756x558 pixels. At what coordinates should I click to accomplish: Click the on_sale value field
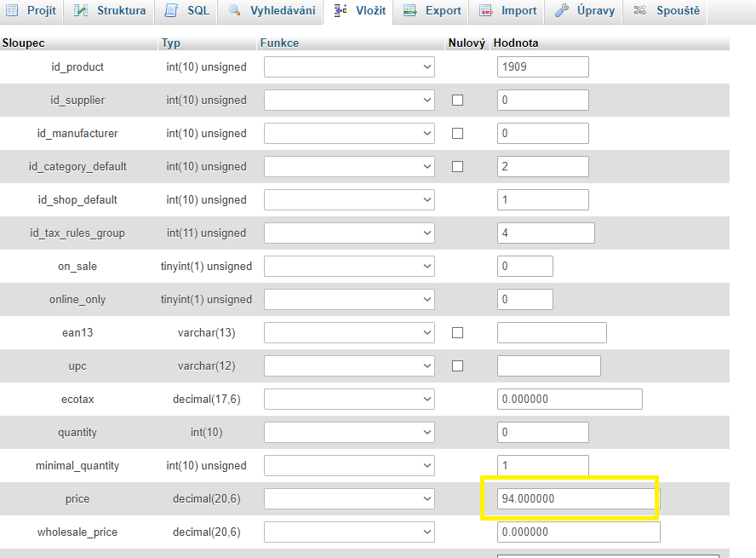click(x=525, y=266)
